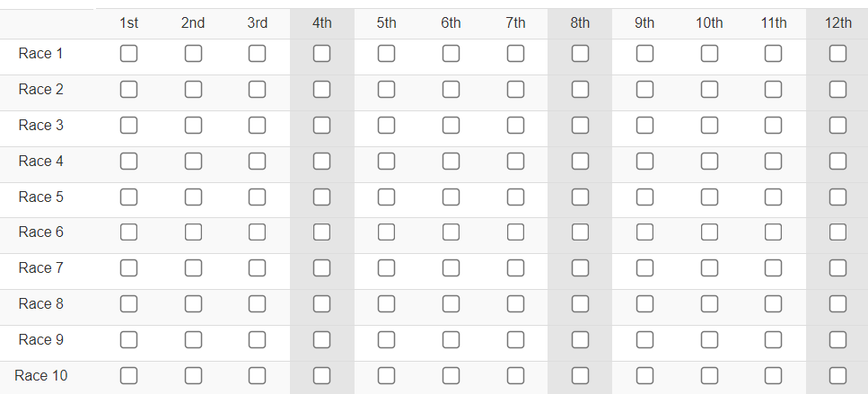Check Race 6 4th place box
Screen dimensions: 868x394
321,232
